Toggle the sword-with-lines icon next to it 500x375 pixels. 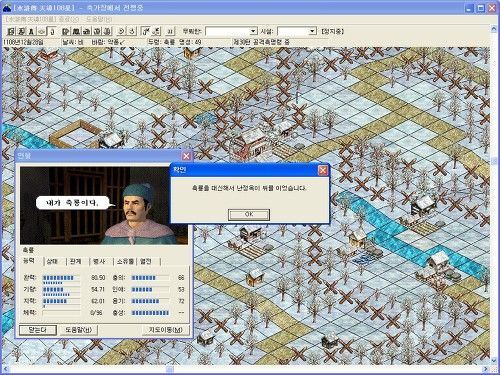click(156, 31)
